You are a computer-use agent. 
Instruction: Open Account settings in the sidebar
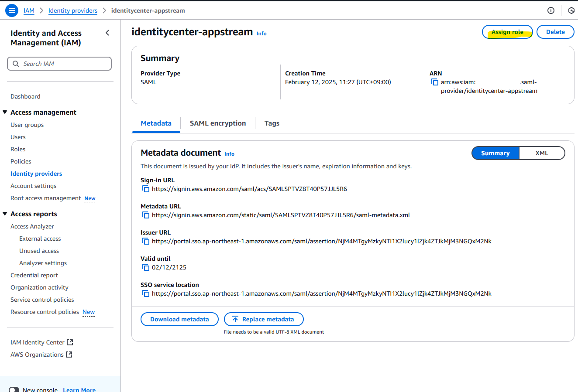point(34,186)
